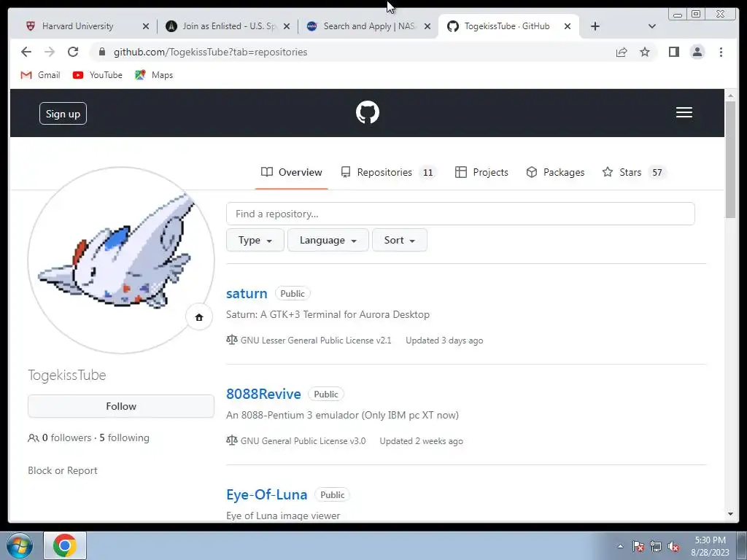The image size is (747, 560).
Task: Click the home status badge on avatar
Action: [199, 317]
